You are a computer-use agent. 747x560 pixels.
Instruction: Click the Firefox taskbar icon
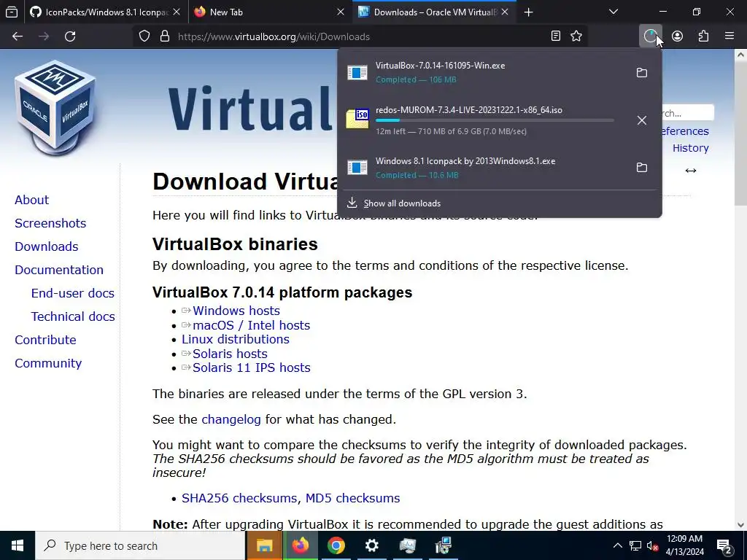pos(300,545)
